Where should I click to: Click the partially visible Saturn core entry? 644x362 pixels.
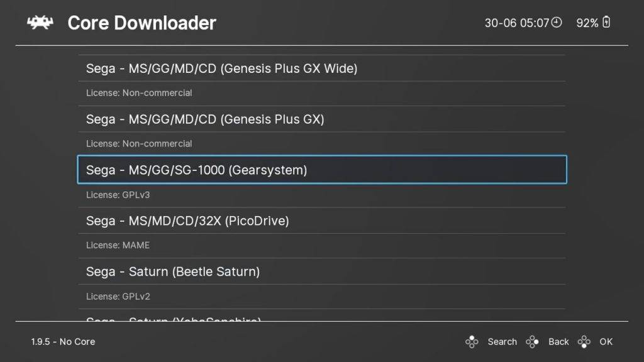point(322,317)
